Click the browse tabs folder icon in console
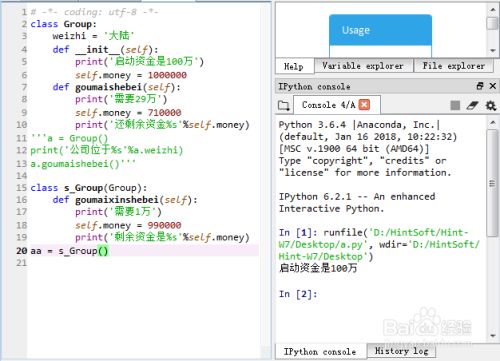 284,106
